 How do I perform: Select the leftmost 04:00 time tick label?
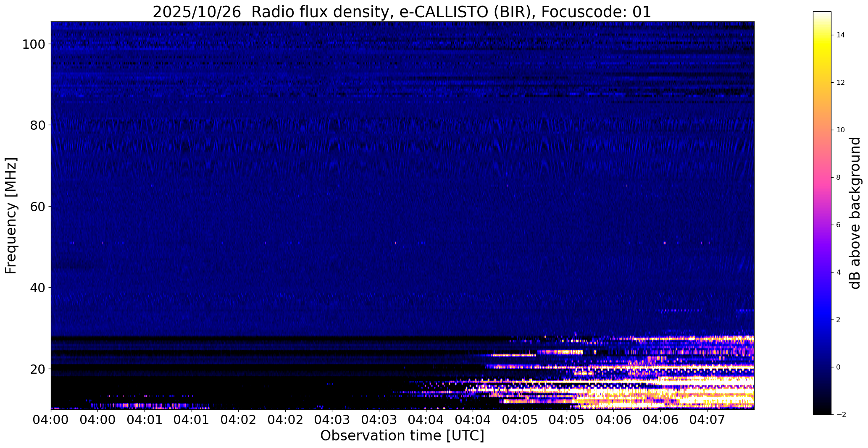pos(51,419)
